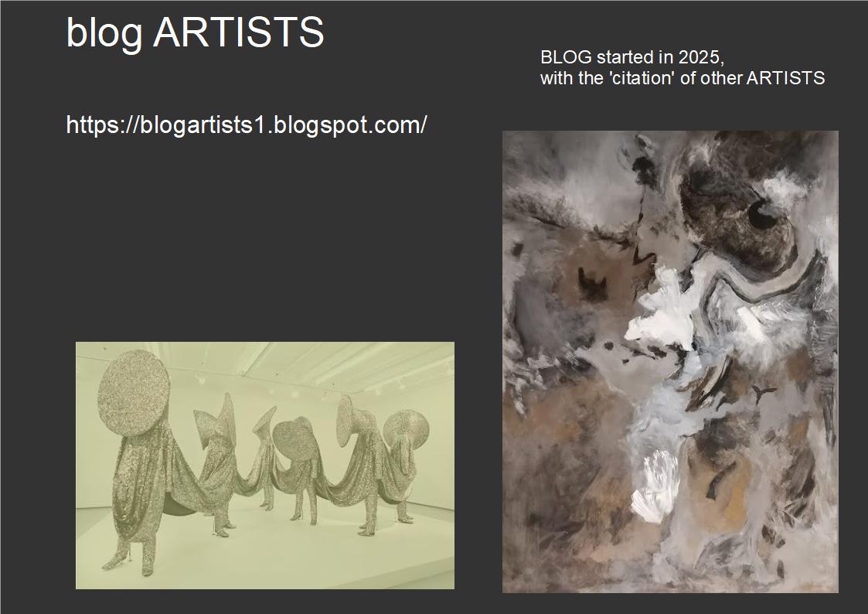Viewport: 868px width, 614px height.
Task: Click the "with the 'citation' of other ARTISTS" line
Action: [x=682, y=78]
